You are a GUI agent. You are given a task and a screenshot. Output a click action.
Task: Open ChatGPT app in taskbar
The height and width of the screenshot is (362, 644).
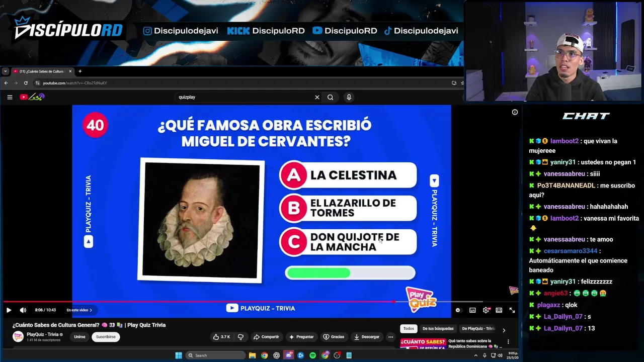pos(276,355)
